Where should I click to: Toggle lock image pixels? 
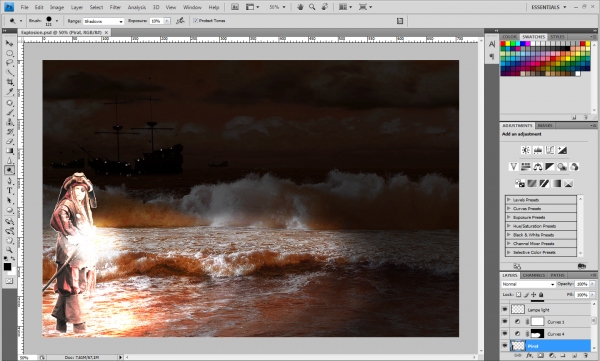point(526,294)
